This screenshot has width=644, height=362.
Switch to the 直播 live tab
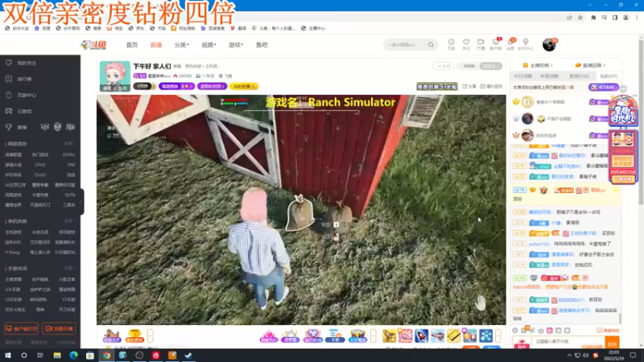pyautogui.click(x=156, y=45)
